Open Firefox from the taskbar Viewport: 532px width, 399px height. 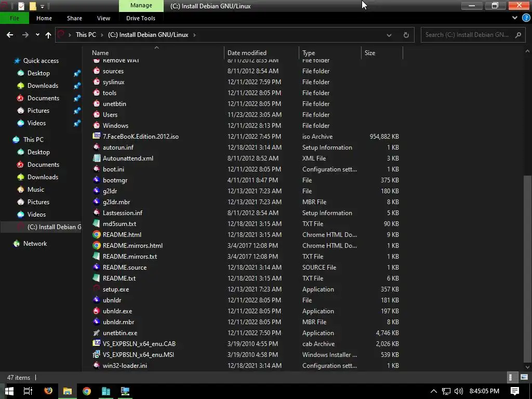pyautogui.click(x=48, y=391)
